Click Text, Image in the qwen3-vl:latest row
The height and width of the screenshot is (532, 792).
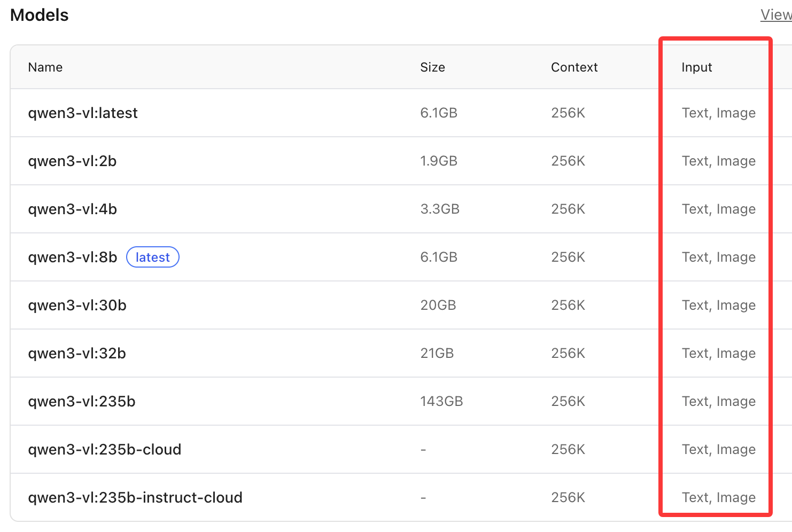coord(719,113)
